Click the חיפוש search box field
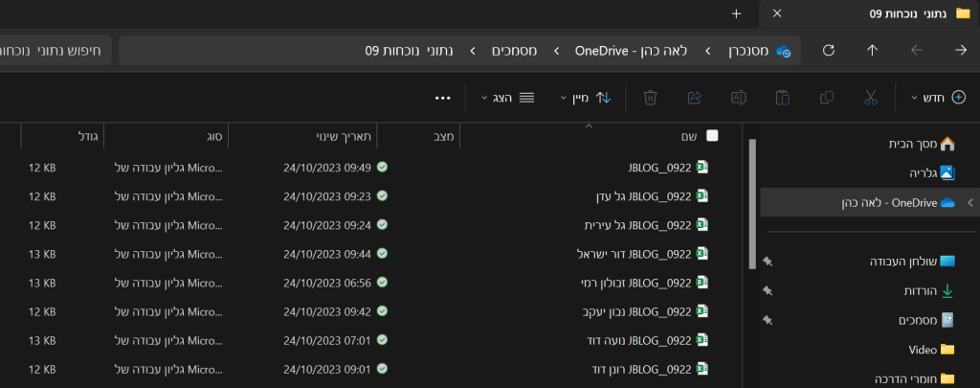Screen dimensions: 980x388 tap(56, 51)
